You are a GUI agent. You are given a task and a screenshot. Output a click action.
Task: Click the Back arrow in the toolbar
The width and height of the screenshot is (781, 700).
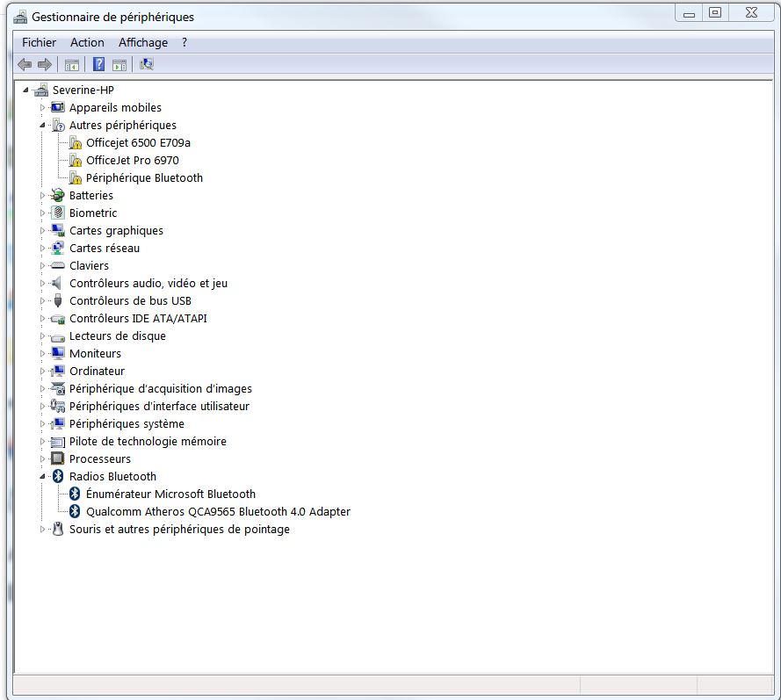click(25, 64)
